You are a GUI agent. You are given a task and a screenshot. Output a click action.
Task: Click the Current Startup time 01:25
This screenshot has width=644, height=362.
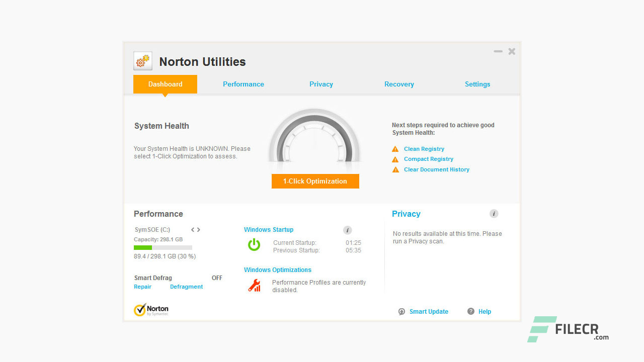tap(353, 243)
